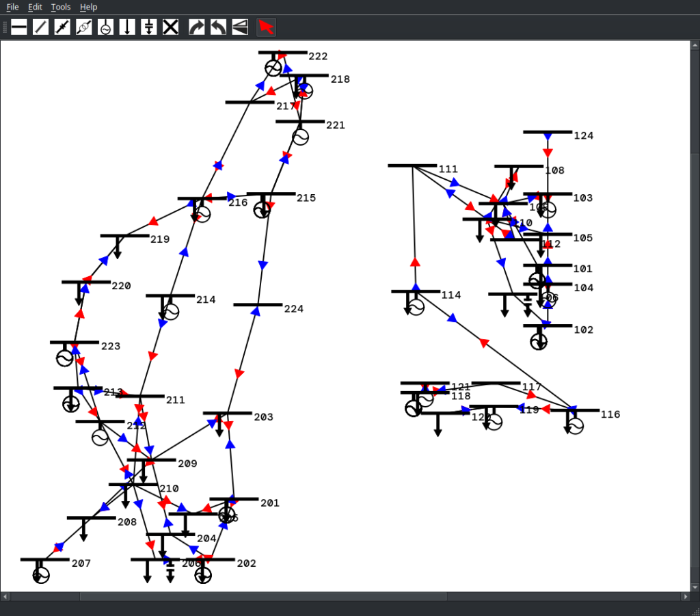Select bus label 223
Screen dimensions: 700x616
tap(111, 346)
